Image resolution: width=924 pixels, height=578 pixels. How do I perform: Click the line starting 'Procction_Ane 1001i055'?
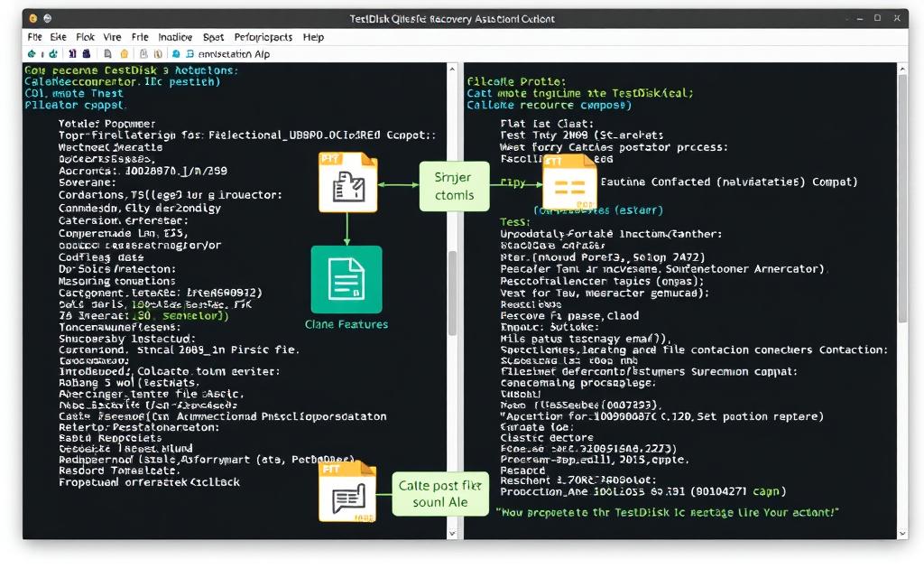coord(642,491)
